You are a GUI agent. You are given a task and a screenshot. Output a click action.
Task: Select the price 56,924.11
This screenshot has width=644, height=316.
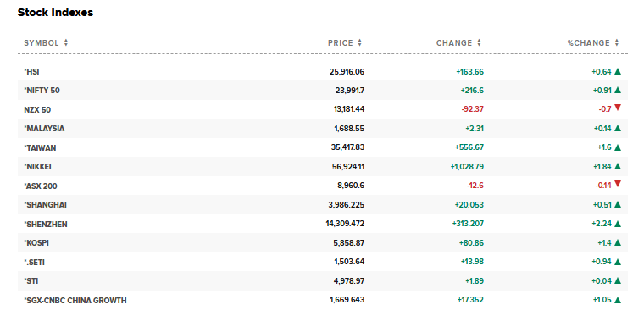click(x=347, y=167)
